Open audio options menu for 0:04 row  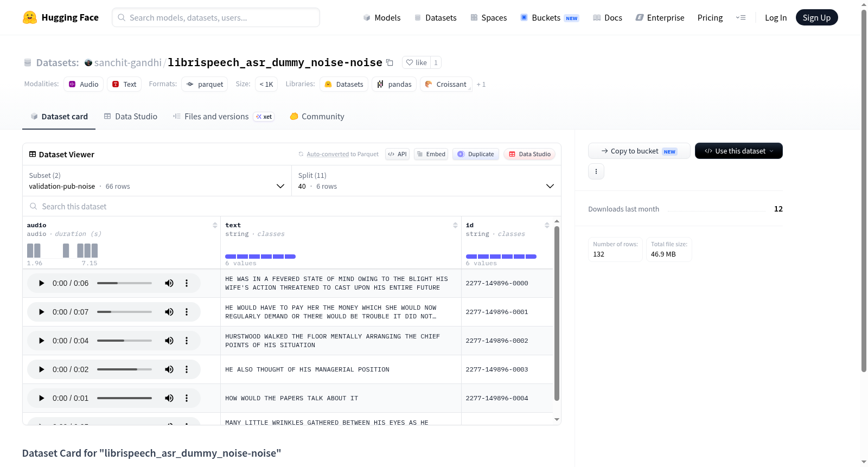coord(187,341)
